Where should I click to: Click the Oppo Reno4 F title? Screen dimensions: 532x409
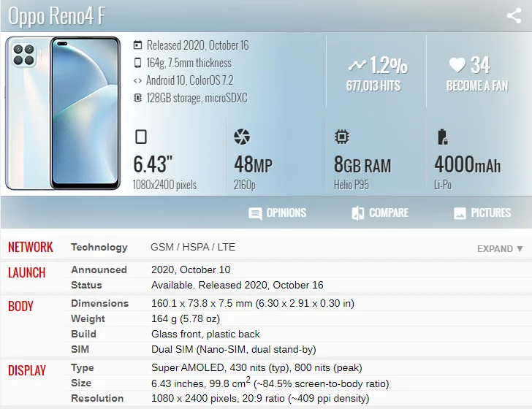coord(57,15)
